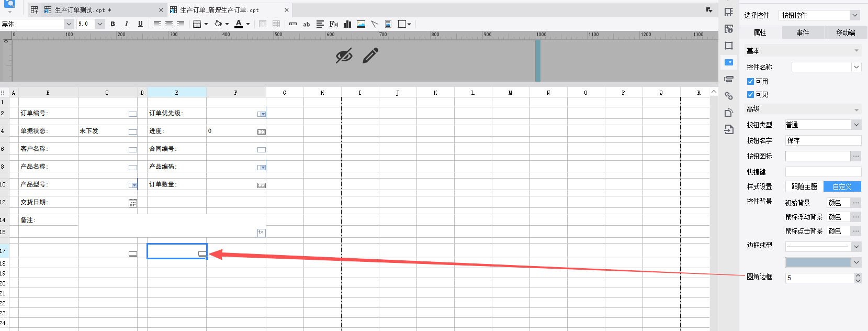Close the 生产订单测试.cpt tab
Viewport: 868px width, 331px height.
(161, 10)
